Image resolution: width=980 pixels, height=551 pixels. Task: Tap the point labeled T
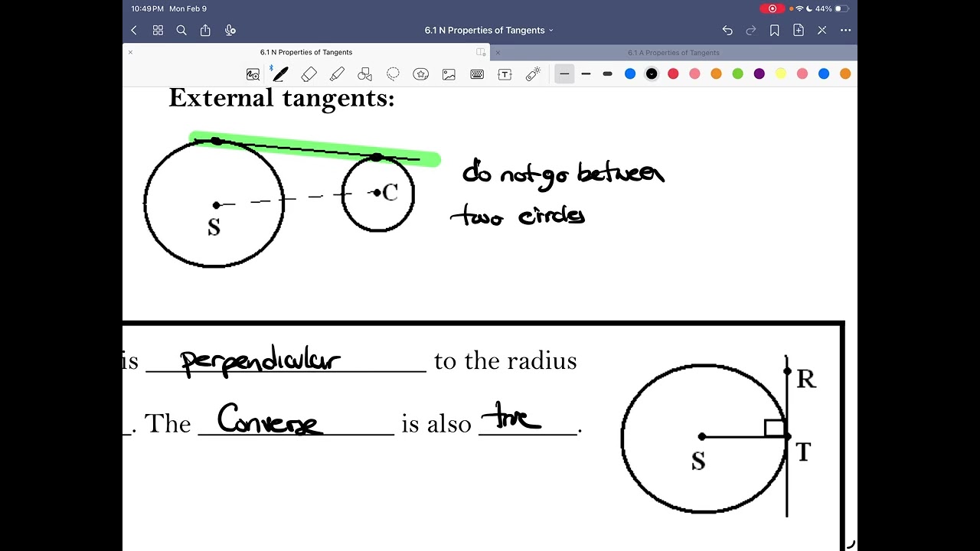coord(787,437)
